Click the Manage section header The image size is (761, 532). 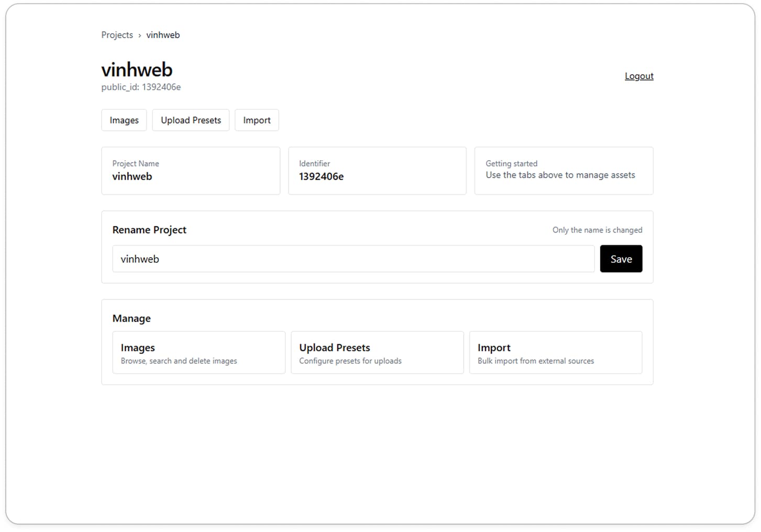pos(131,318)
